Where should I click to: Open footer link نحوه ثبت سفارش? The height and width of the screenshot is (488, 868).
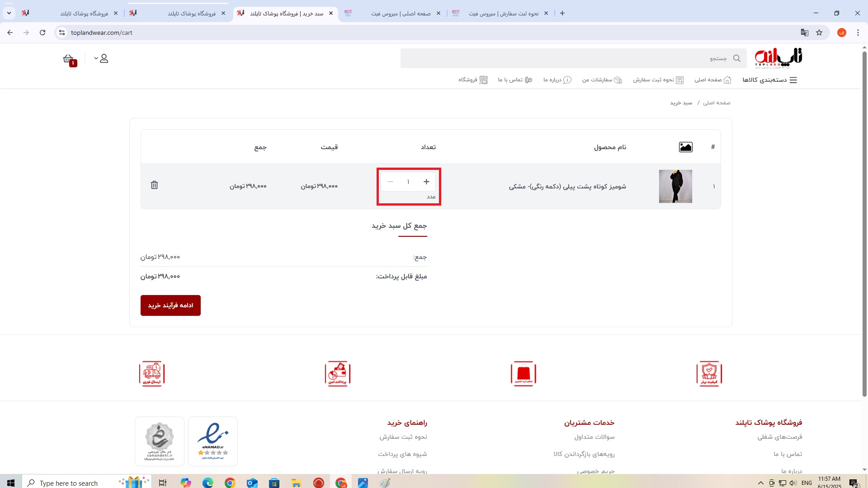pyautogui.click(x=403, y=437)
